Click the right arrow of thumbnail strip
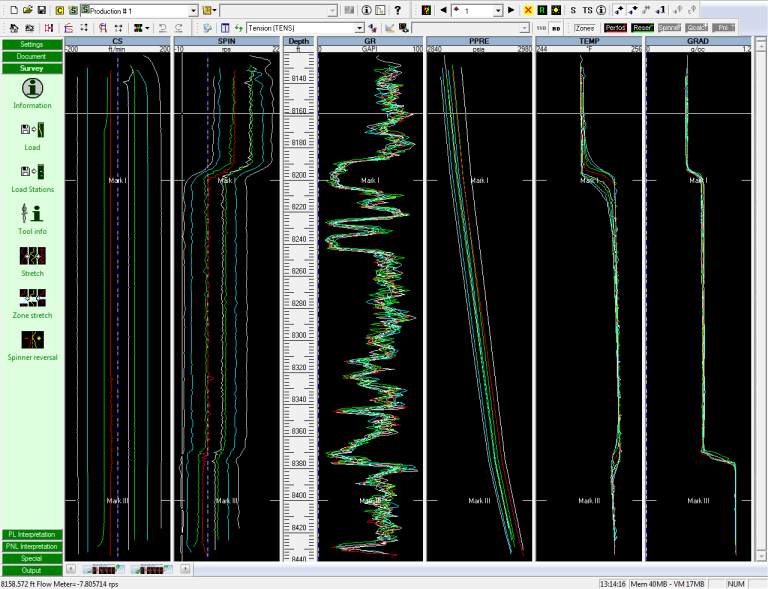 pos(185,569)
